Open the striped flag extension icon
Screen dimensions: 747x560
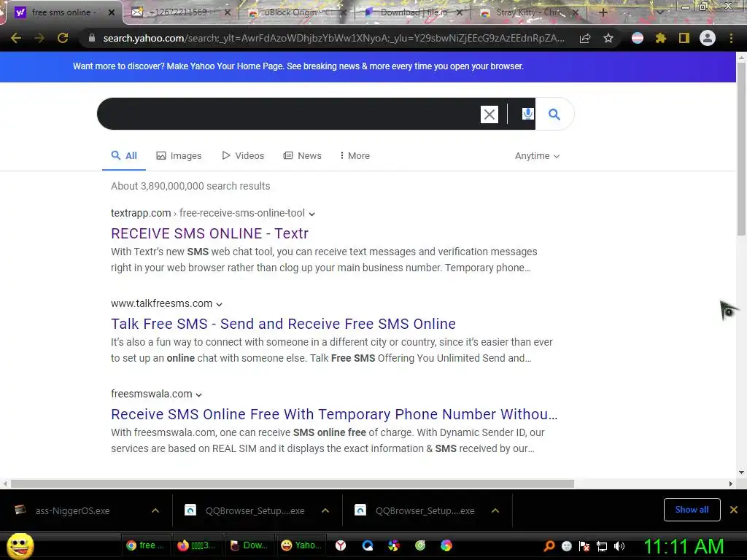click(638, 38)
